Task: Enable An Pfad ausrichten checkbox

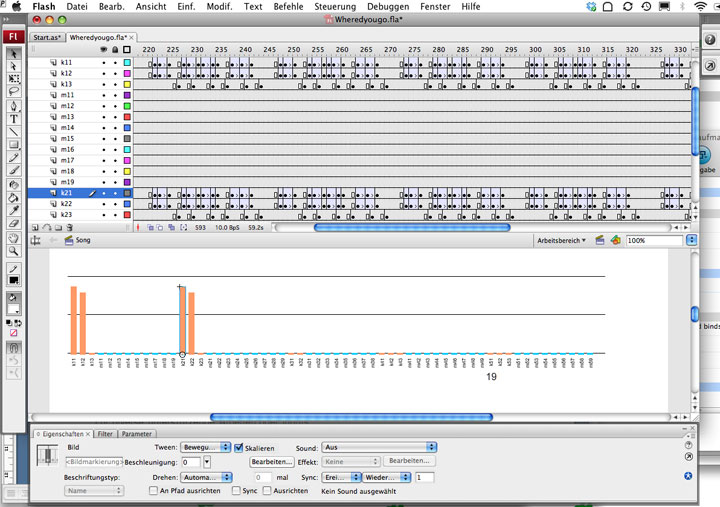Action: click(153, 491)
